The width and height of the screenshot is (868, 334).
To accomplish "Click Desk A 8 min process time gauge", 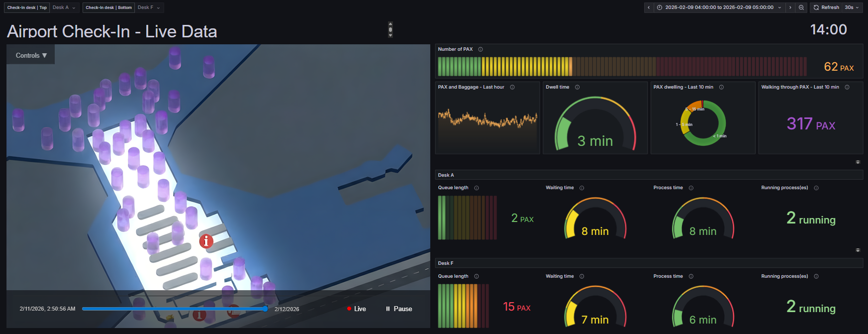I will [703, 219].
